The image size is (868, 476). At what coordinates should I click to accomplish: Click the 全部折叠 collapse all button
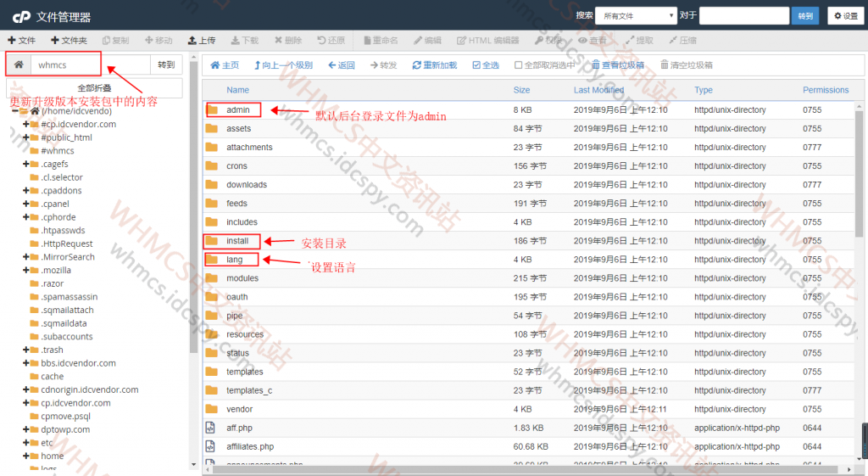[94, 87]
